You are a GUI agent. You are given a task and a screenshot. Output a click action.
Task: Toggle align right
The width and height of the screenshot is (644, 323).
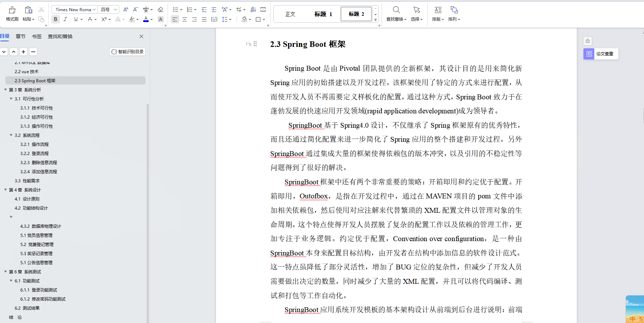(194, 19)
